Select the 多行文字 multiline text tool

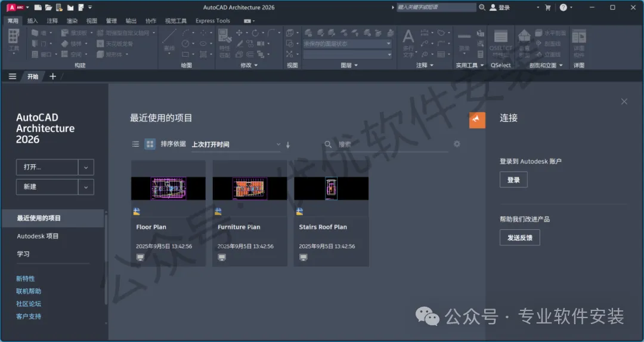(x=408, y=43)
